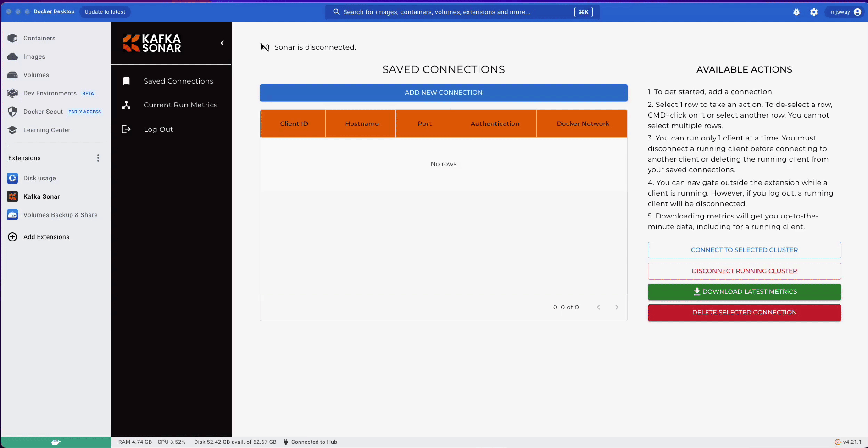Open Saved Connections menu item
Viewport: 868px width, 448px height.
[171, 81]
